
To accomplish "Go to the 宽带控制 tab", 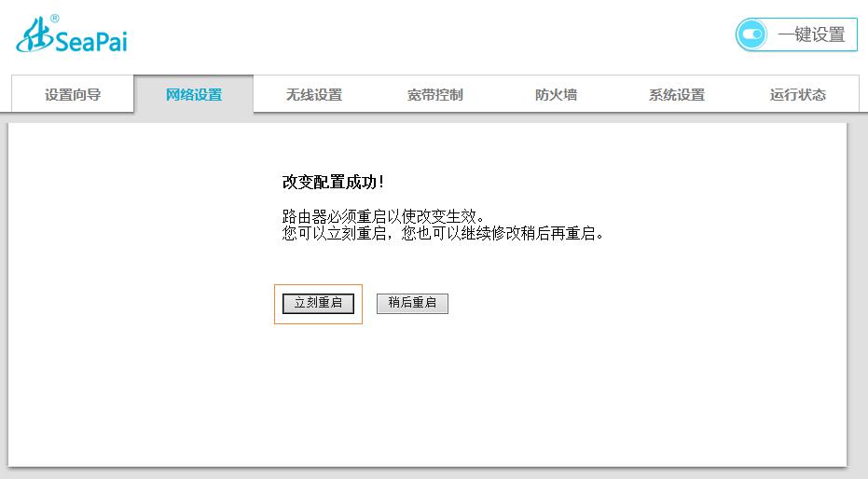I will pyautogui.click(x=434, y=94).
